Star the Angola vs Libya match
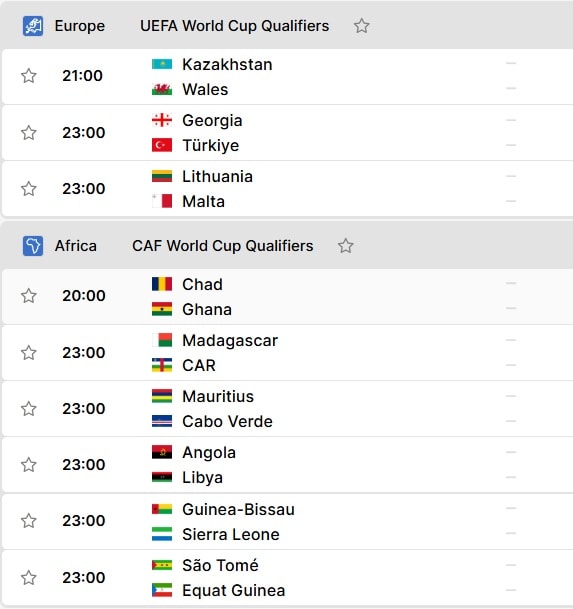Viewport: 573px width, 609px height. 29,465
